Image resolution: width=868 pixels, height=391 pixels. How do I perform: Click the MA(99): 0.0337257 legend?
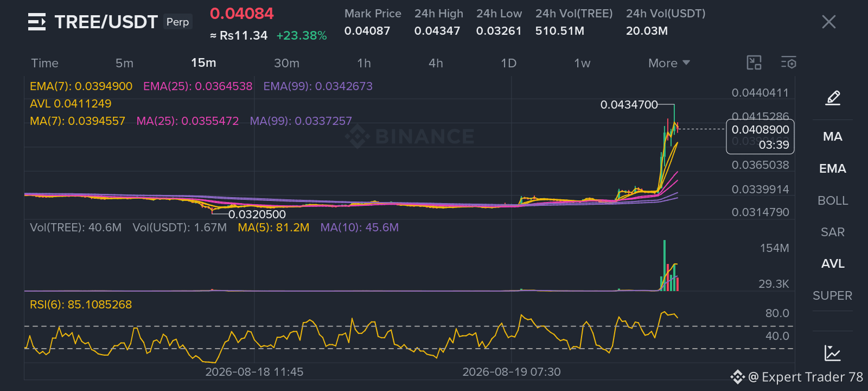[x=301, y=121]
